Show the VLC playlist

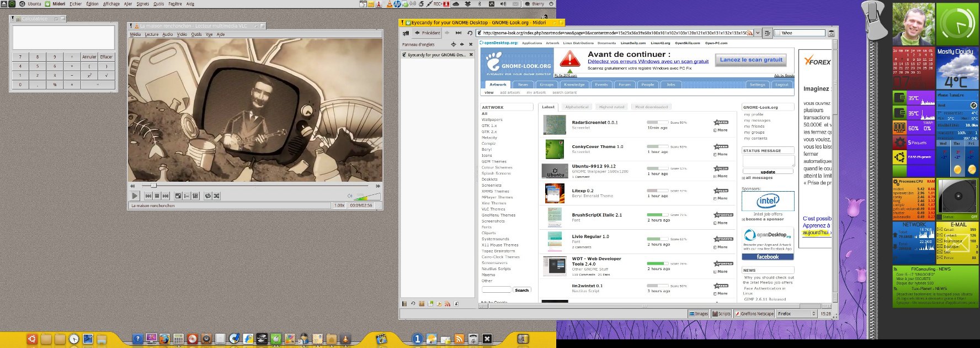pyautogui.click(x=187, y=196)
